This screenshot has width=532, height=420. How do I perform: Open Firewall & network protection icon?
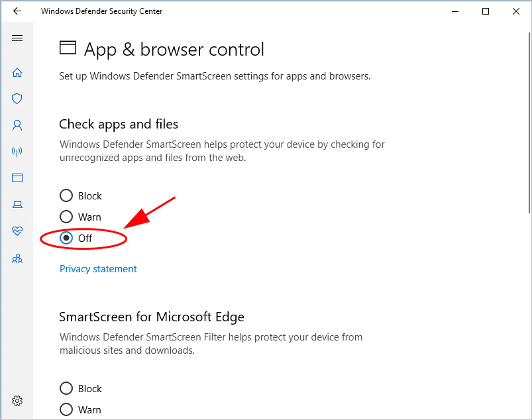click(17, 152)
